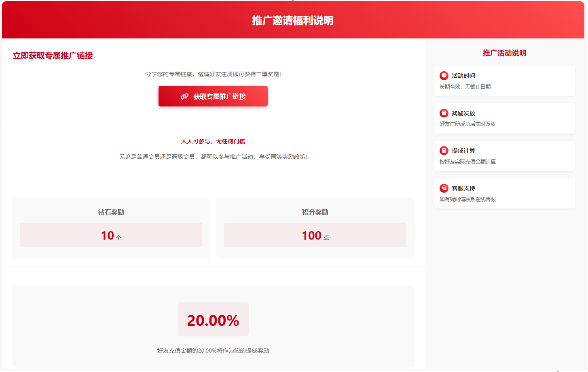The height and width of the screenshot is (372, 588).
Task: Click the 推广邀请福利说明 banner title
Action: point(293,20)
